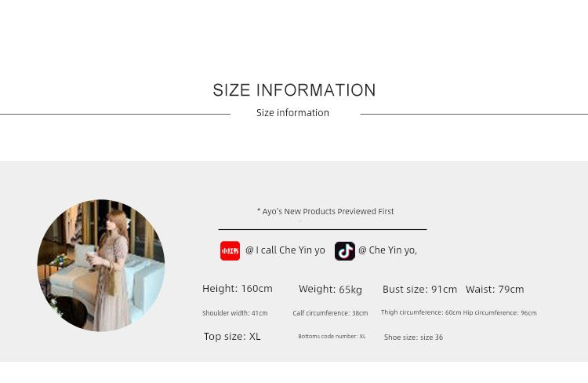Click the Thigh circumference: 60cm text
Image resolution: width=588 pixels, height=383 pixels.
[x=421, y=312]
